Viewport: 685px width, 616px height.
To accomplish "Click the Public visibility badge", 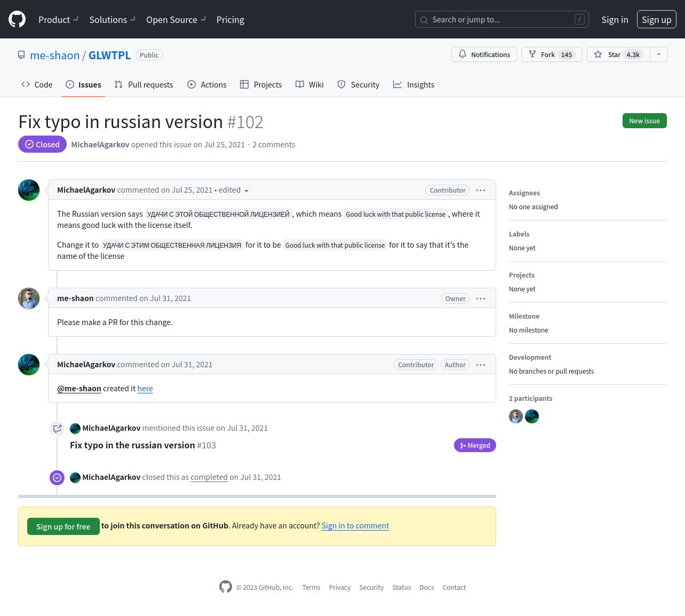I will [x=149, y=55].
